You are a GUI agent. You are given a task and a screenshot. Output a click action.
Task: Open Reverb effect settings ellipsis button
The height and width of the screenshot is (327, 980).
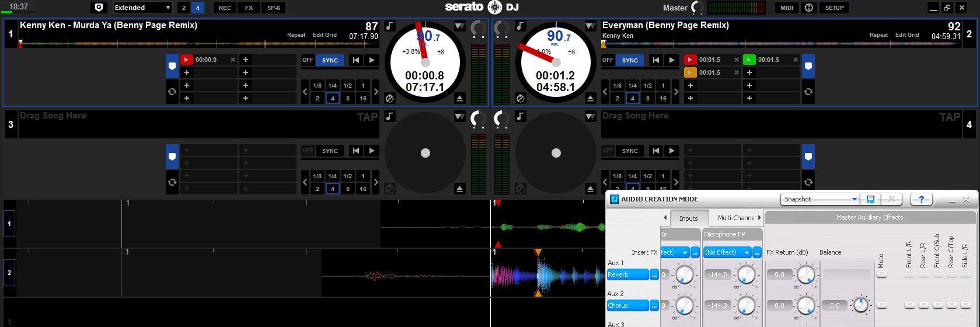(x=654, y=274)
